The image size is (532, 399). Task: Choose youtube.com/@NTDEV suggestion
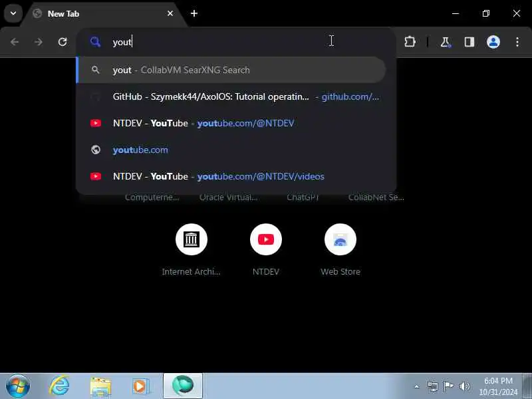coord(231,123)
